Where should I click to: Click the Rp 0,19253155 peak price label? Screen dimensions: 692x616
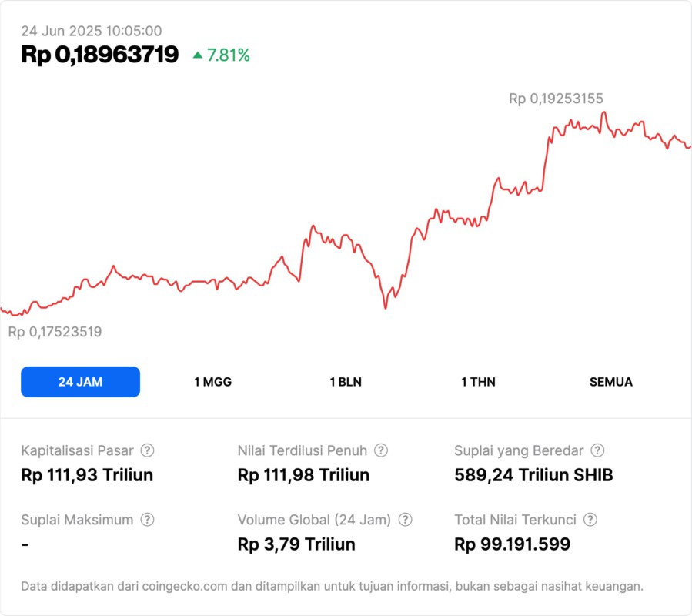[x=556, y=99]
